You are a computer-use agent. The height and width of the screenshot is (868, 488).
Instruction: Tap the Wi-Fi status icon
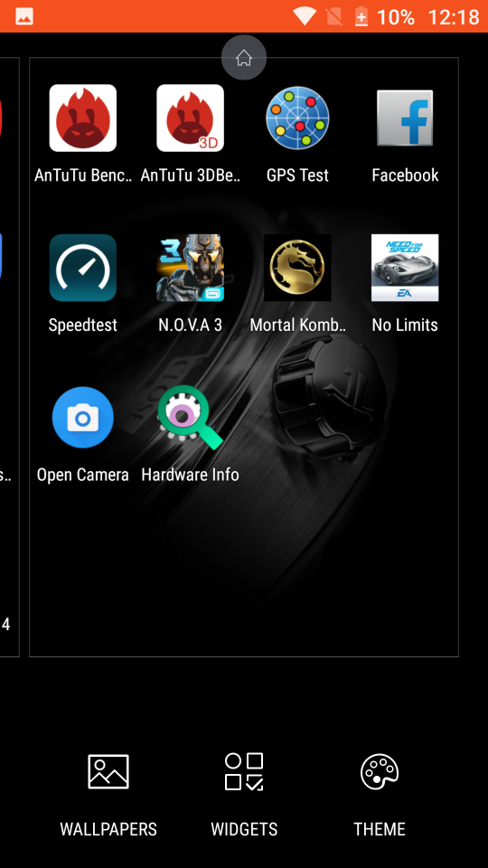305,16
